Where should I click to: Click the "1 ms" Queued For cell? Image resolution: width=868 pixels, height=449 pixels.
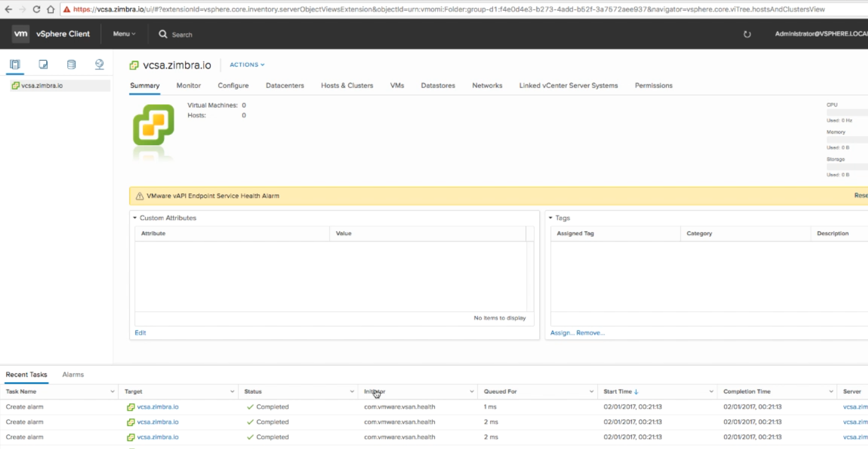pos(489,407)
